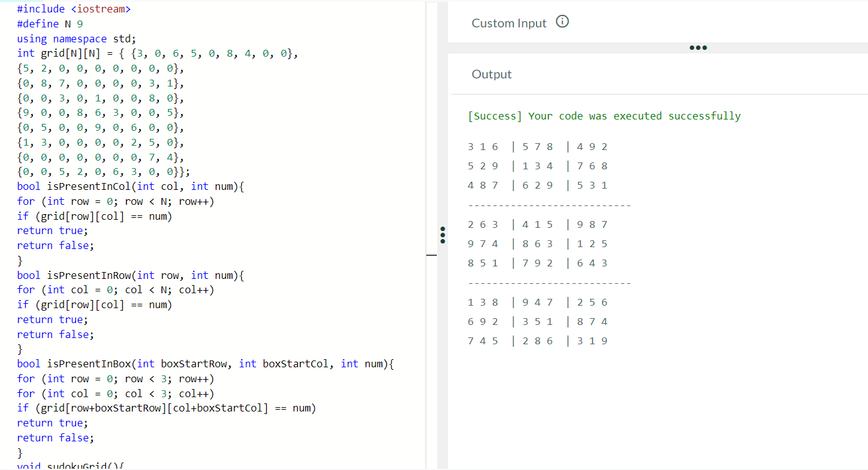Click the grid declaration line with {3, 0, 6
Viewport: 868px width, 470px height.
[x=158, y=54]
